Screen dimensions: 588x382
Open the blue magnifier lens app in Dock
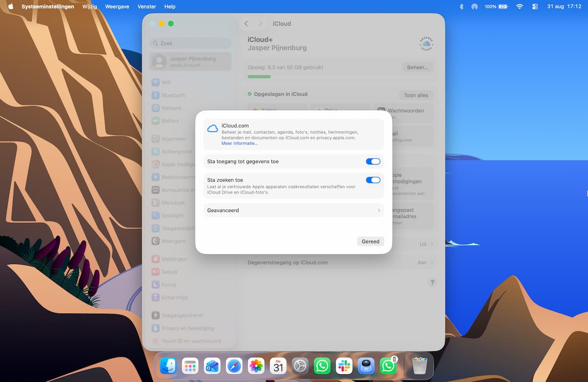pos(366,366)
